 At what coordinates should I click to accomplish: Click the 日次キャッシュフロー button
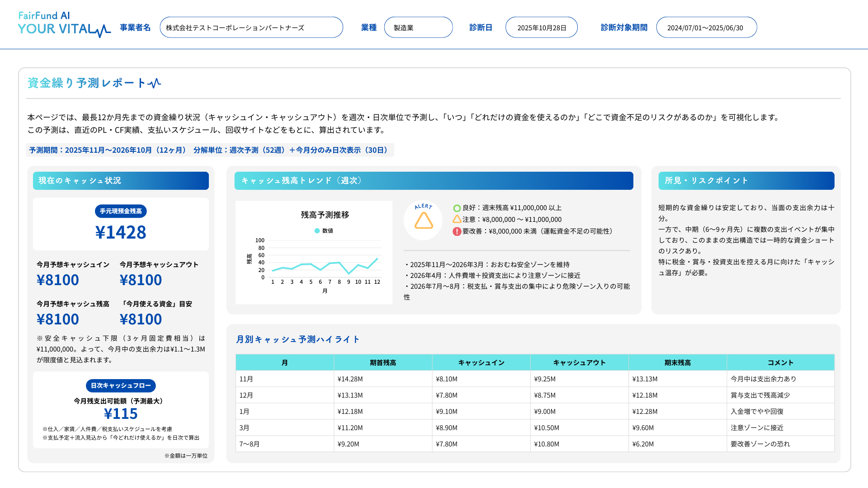point(121,386)
